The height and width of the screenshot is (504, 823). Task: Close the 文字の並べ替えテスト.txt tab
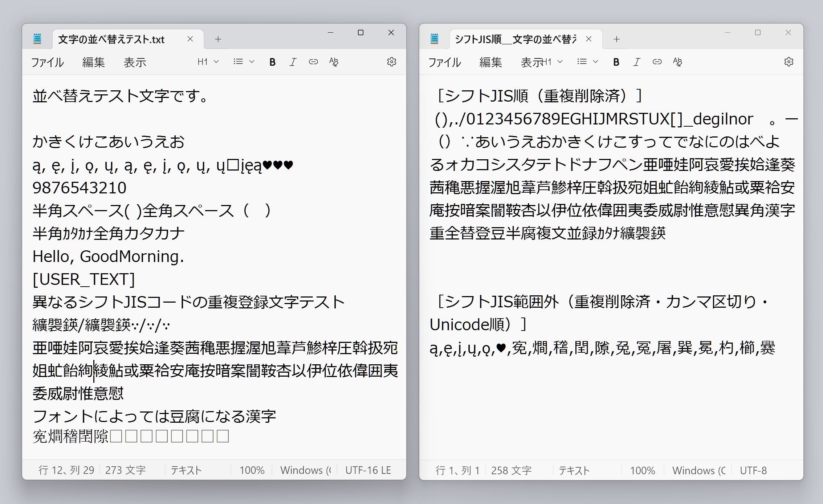(190, 39)
